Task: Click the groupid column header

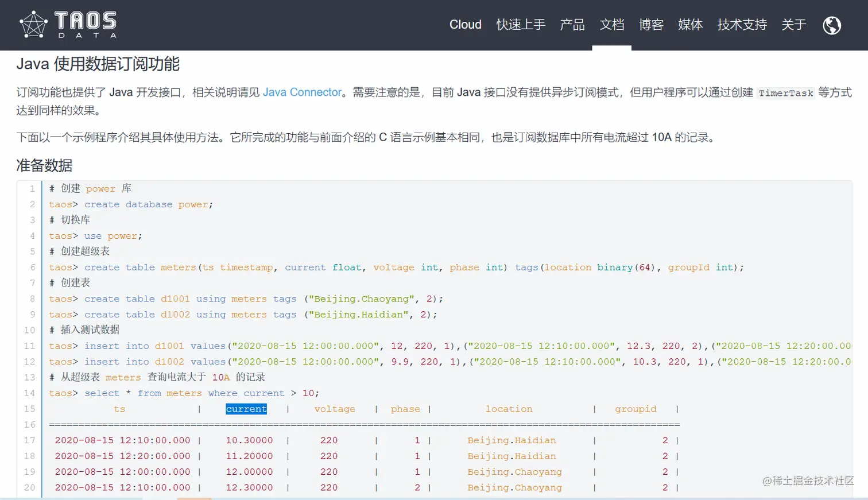Action: (x=635, y=409)
